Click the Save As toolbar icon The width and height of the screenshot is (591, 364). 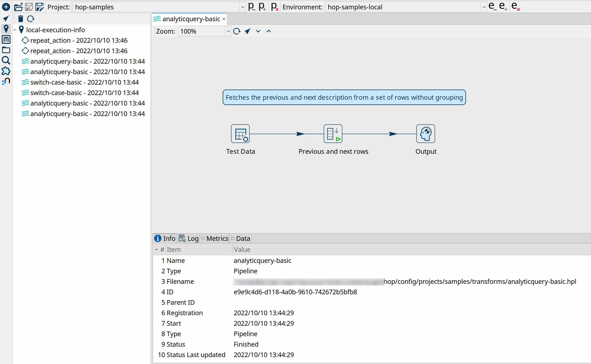[x=39, y=7]
